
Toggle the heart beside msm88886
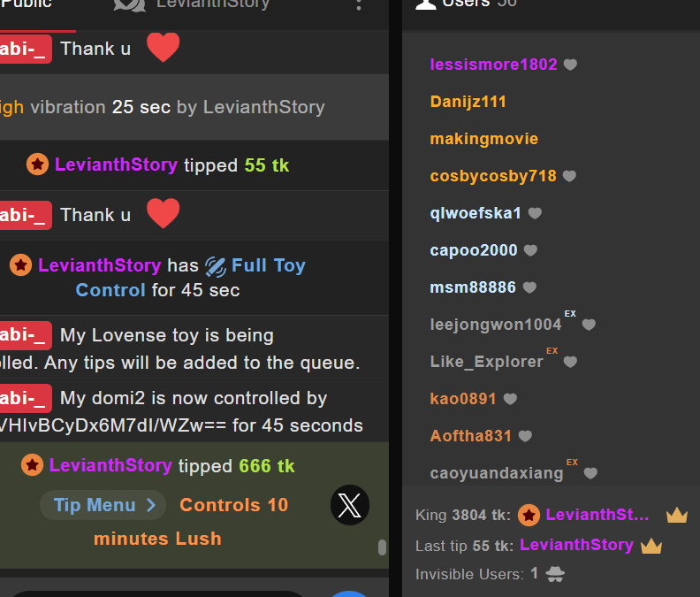[x=529, y=287]
